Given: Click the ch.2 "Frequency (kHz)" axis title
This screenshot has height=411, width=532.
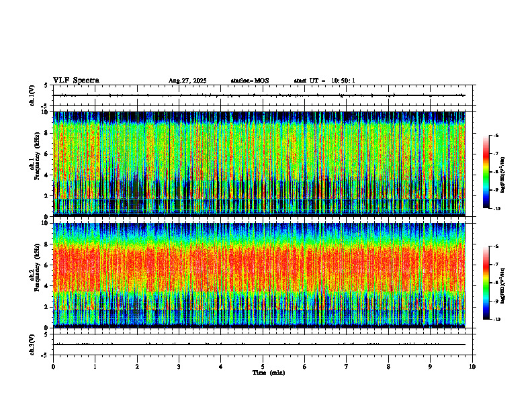Looking at the screenshot, I should (37, 267).
